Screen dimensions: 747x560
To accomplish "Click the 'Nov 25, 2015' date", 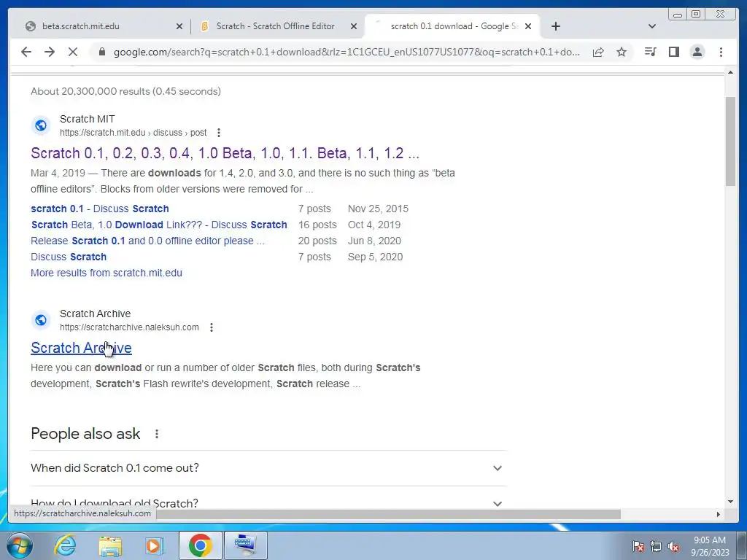I will pos(379,209).
